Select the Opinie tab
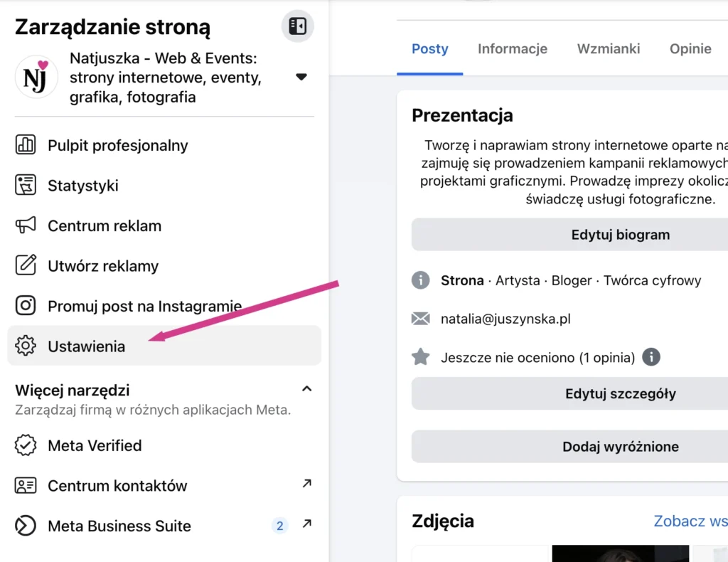This screenshot has height=562, width=728. pos(690,49)
